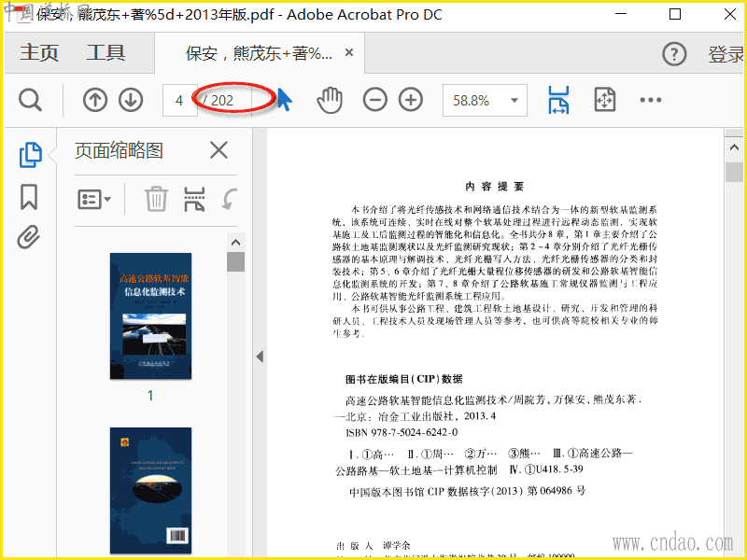Open the 工具 tools tab
The height and width of the screenshot is (560, 747).
[106, 53]
